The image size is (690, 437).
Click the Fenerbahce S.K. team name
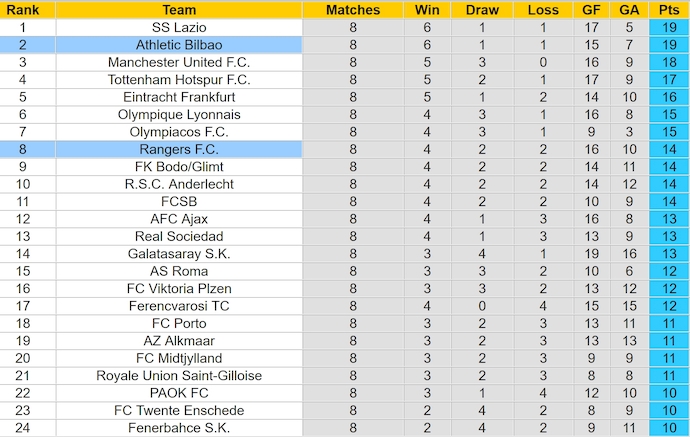[179, 427]
